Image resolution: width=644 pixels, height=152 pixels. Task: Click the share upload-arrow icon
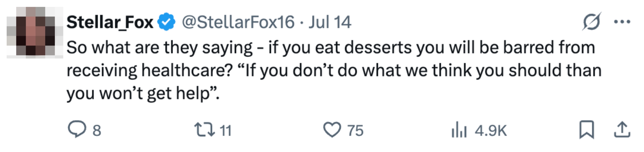[622, 129]
